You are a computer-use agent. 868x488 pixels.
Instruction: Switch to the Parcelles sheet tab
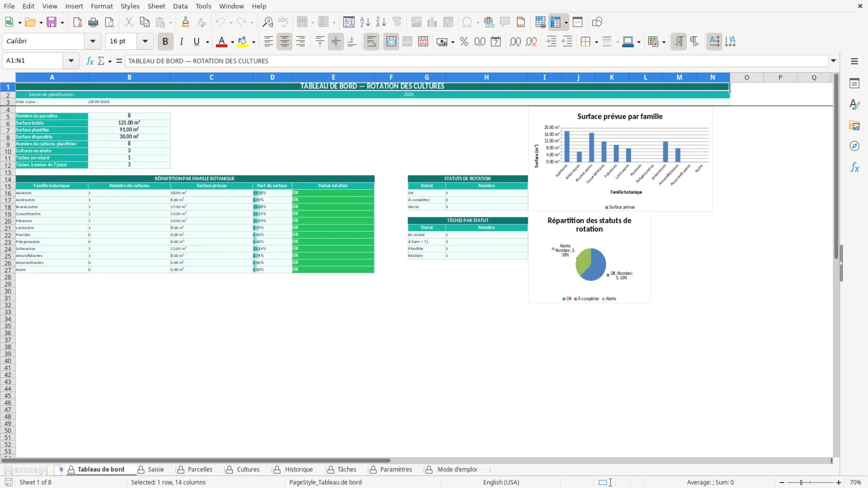tap(195, 470)
